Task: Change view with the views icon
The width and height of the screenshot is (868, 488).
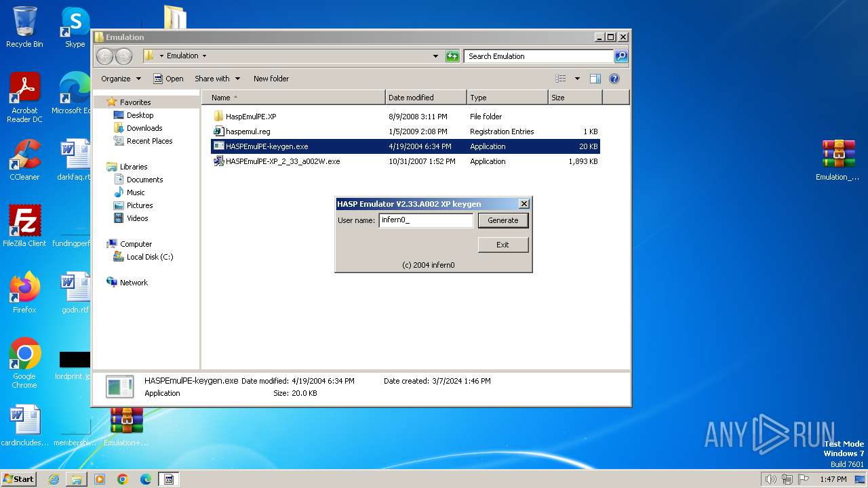Action: pyautogui.click(x=561, y=79)
